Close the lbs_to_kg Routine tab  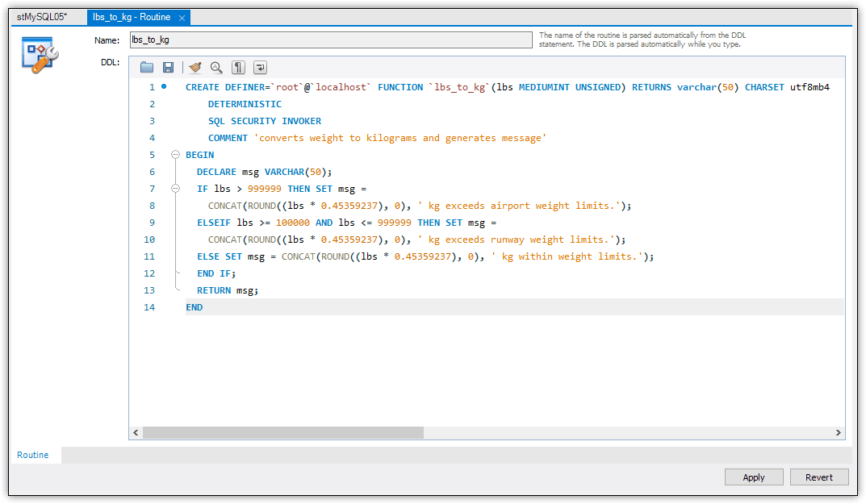point(181,16)
